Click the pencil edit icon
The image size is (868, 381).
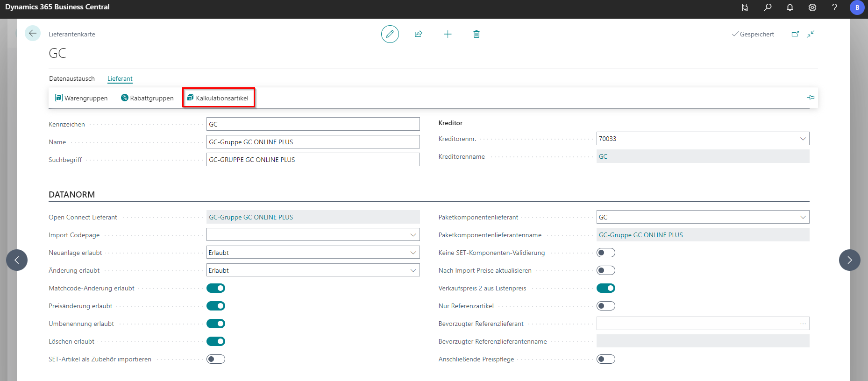coord(390,34)
